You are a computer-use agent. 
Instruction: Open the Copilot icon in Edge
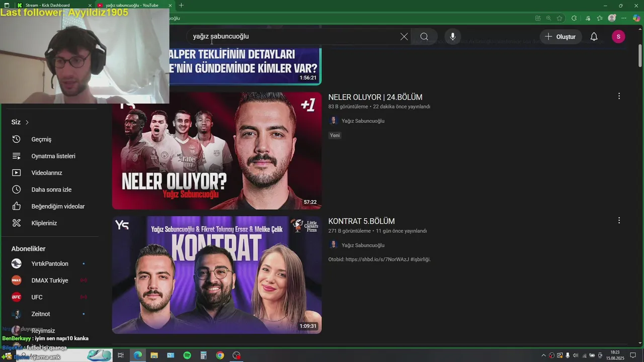click(636, 18)
